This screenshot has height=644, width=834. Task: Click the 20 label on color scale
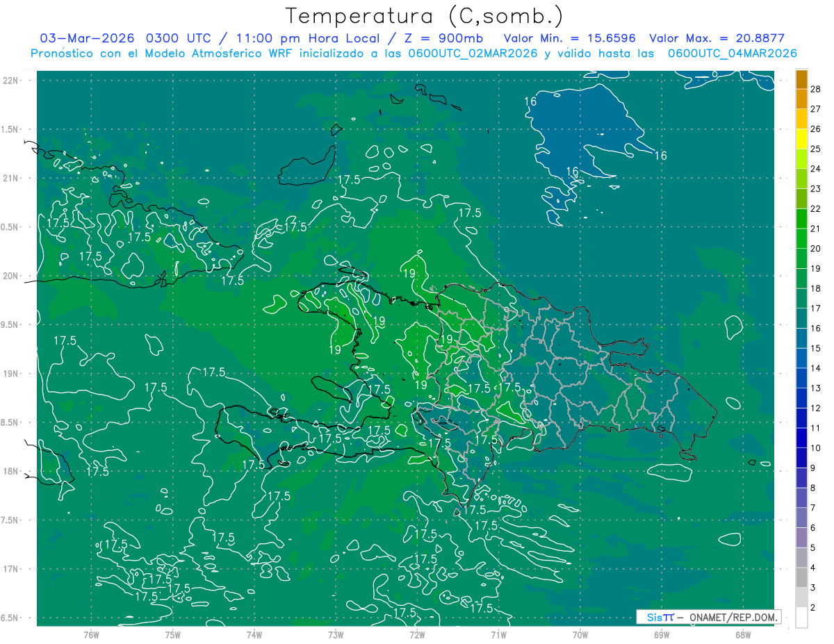tap(816, 249)
